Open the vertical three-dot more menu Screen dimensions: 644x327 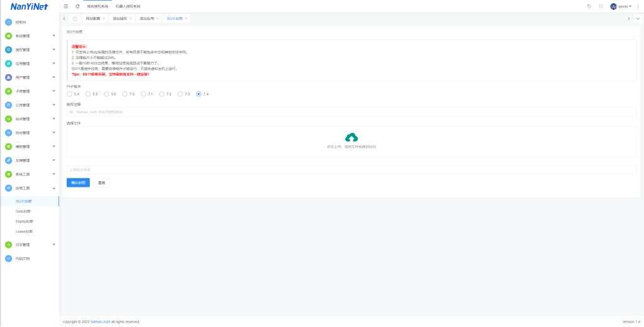[637, 6]
